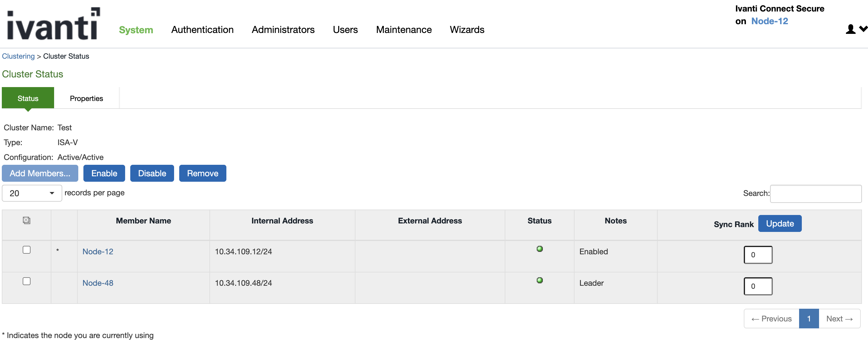Open the System menu
Image resolution: width=868 pixels, height=358 pixels.
tap(136, 30)
